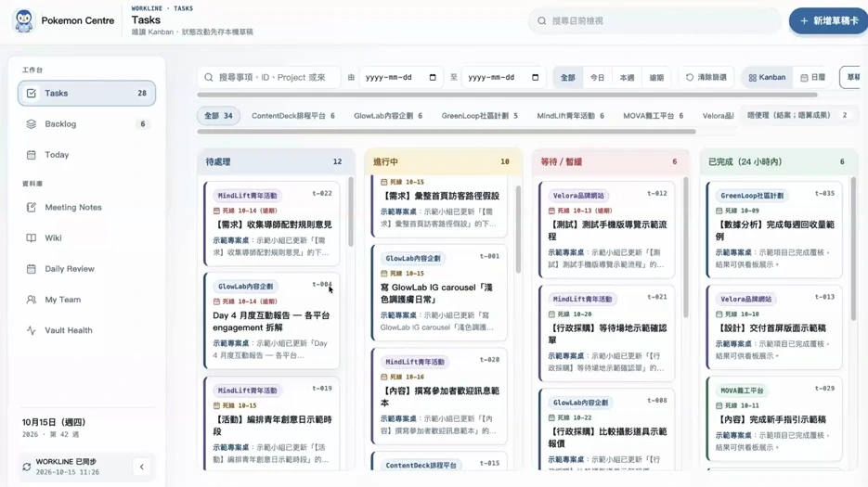Filter by GreenLoop社區計劃 project
The image size is (868, 487).
pyautogui.click(x=479, y=116)
